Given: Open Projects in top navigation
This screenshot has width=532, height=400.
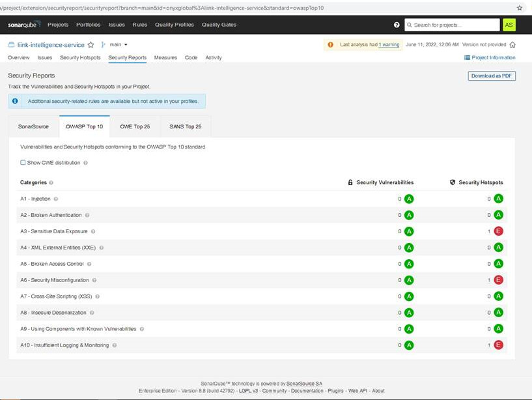Looking at the screenshot, I should click(58, 25).
